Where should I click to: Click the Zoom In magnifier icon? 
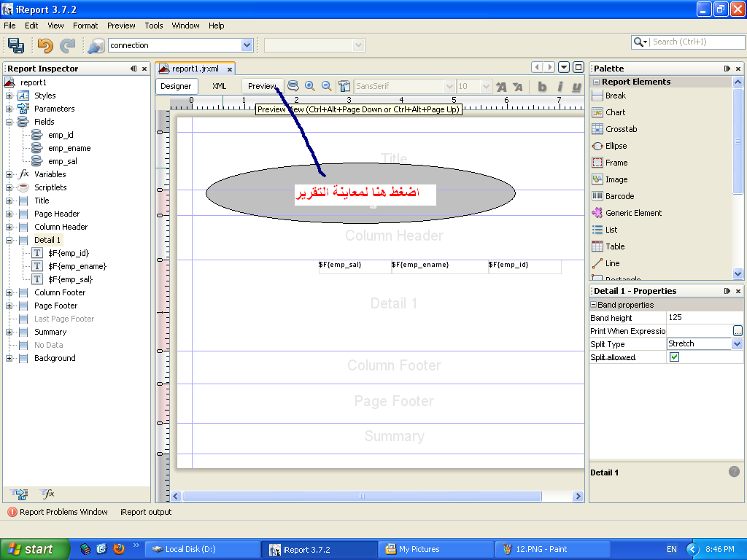coord(309,86)
